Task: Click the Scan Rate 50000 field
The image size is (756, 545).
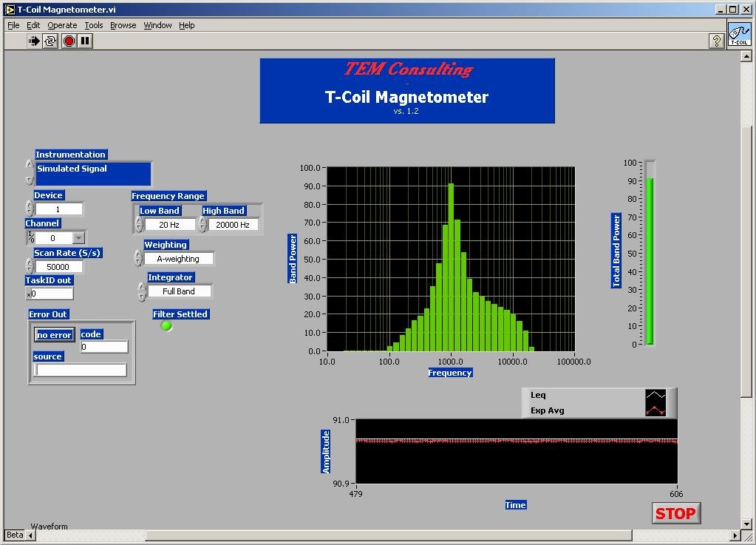Action: click(58, 267)
